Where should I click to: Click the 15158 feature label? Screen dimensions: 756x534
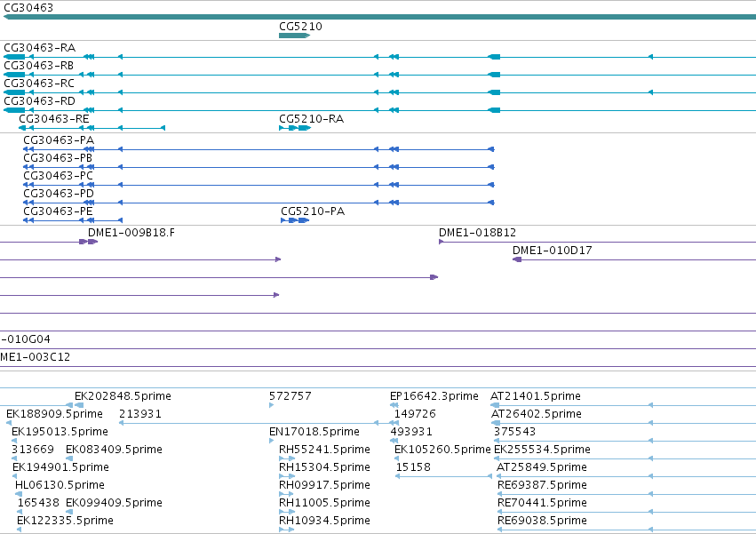(413, 468)
